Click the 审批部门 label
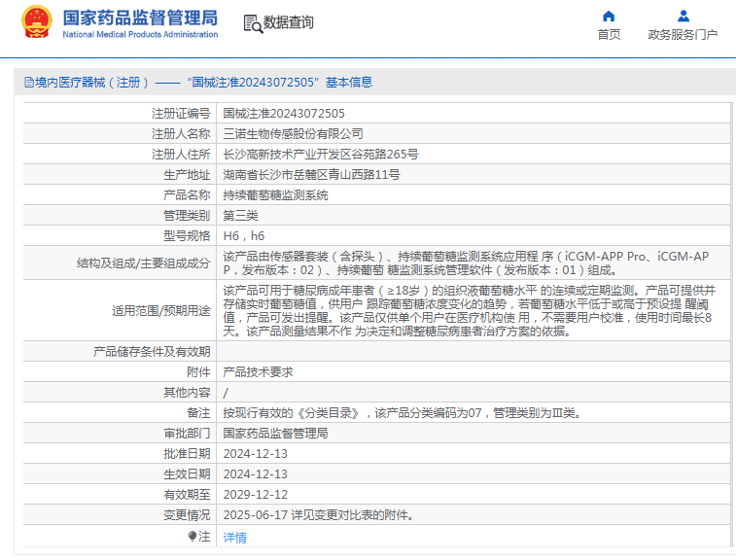This screenshot has width=736, height=560. pyautogui.click(x=187, y=434)
